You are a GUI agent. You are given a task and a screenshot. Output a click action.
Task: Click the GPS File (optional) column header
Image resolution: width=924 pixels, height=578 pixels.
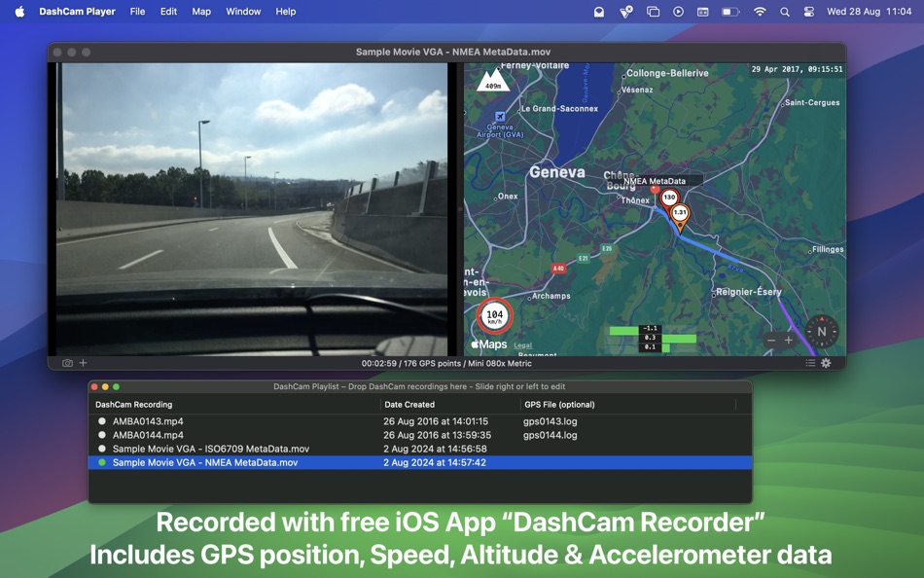pos(559,405)
